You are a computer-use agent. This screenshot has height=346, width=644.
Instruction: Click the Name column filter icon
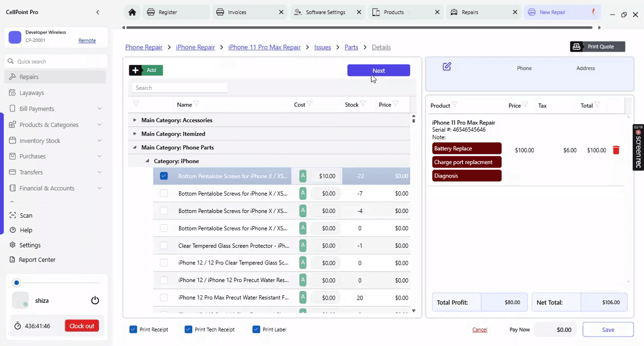197,104
